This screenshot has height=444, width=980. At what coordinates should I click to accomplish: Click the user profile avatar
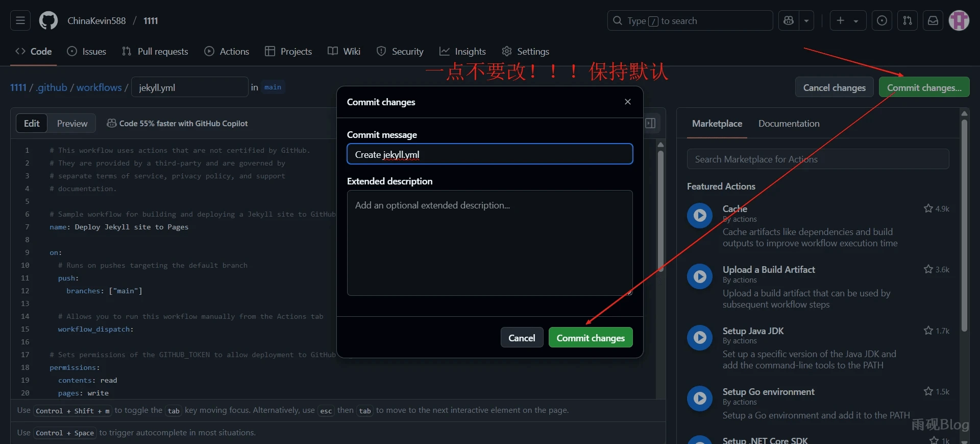pos(959,20)
